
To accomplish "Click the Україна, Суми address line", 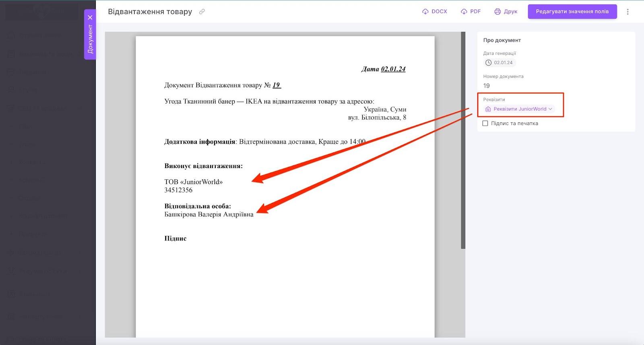I will coord(385,109).
